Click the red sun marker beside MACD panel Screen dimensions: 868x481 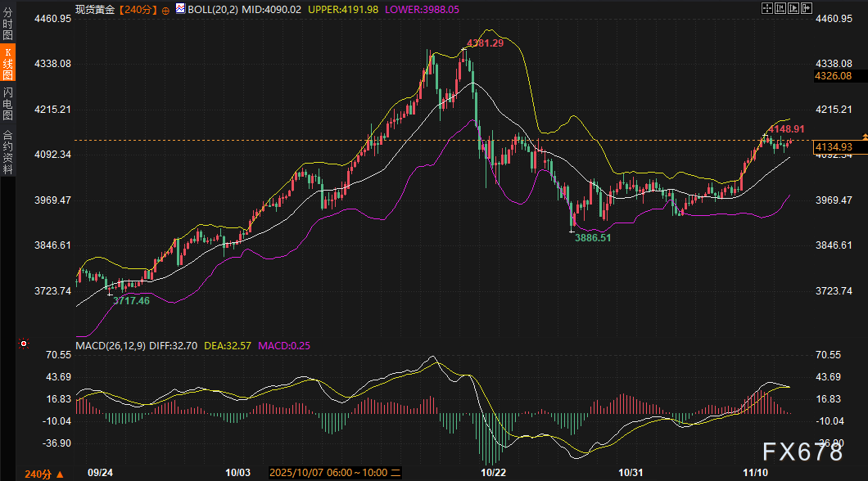pos(22,344)
